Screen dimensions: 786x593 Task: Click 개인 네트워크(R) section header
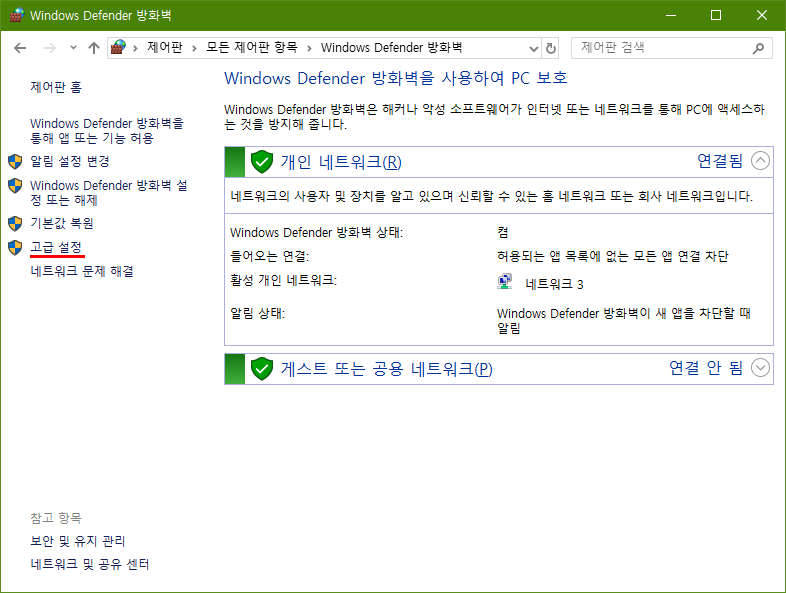(x=341, y=162)
